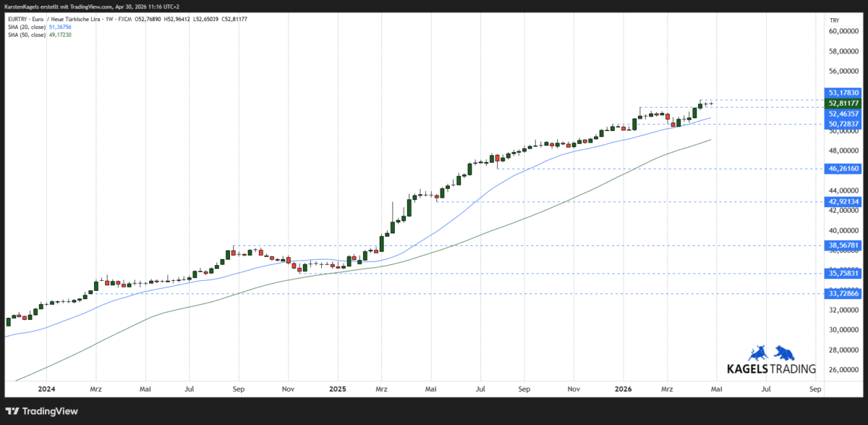Click the blue bull icon in Kagels logo
Viewport: 868px width, 425px height.
(x=757, y=353)
